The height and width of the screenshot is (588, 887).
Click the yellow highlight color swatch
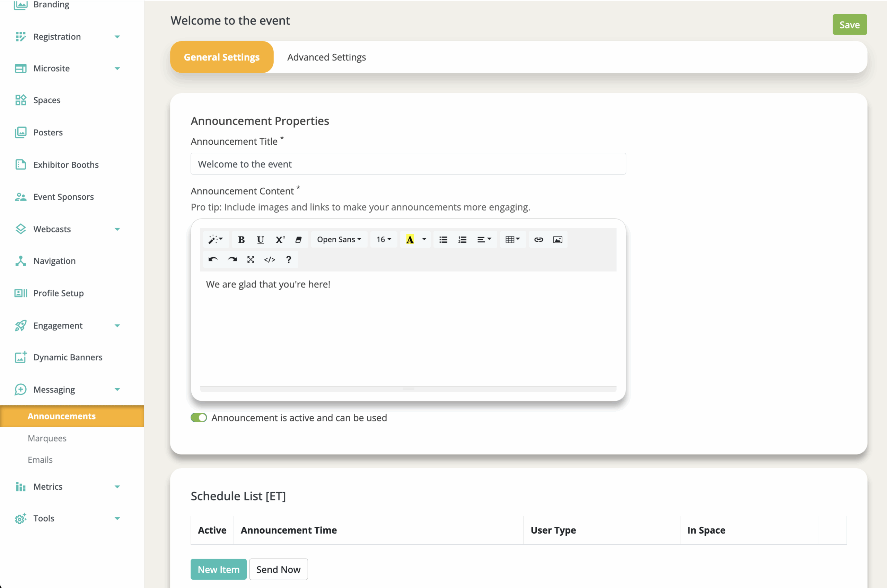(410, 240)
